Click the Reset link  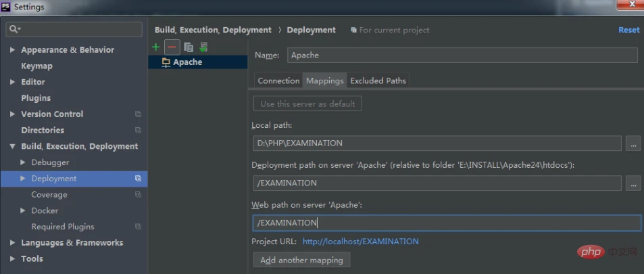click(x=629, y=30)
